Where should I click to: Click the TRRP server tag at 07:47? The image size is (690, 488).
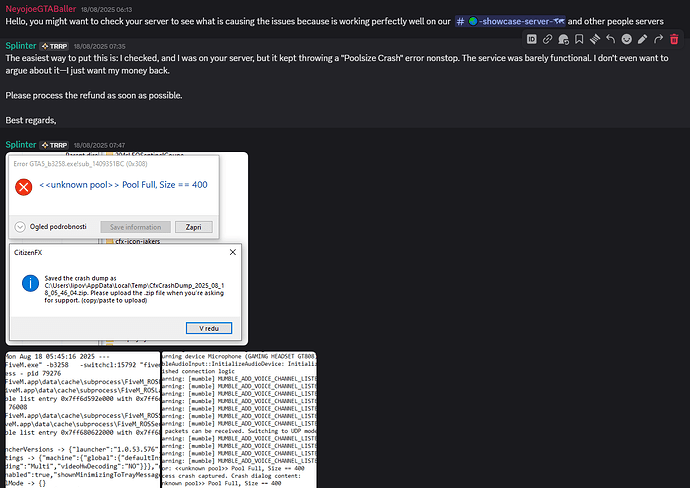[55, 145]
